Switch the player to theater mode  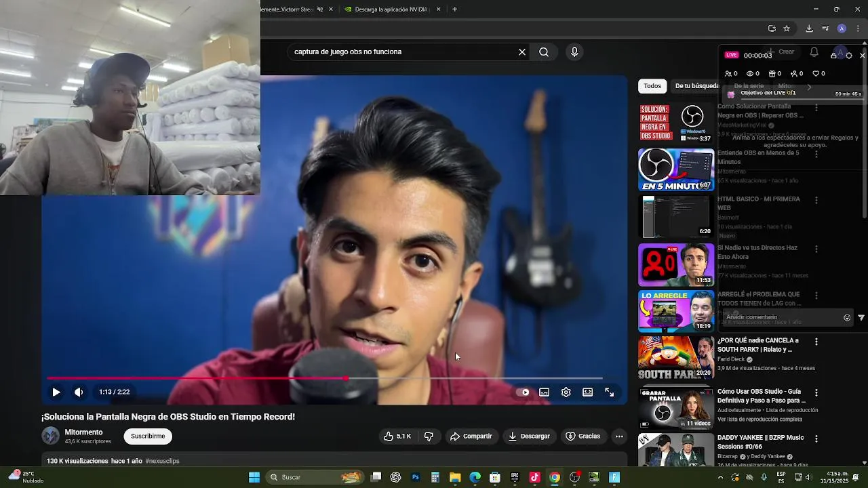click(587, 392)
